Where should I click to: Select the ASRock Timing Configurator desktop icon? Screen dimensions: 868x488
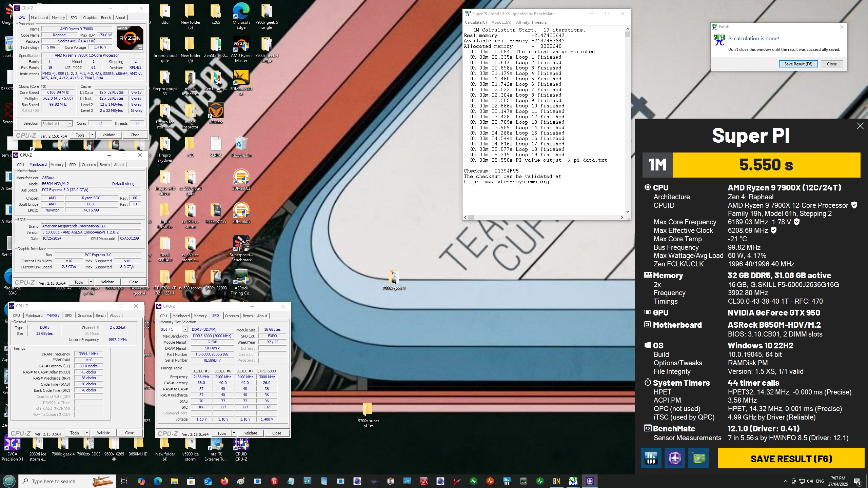[241, 282]
